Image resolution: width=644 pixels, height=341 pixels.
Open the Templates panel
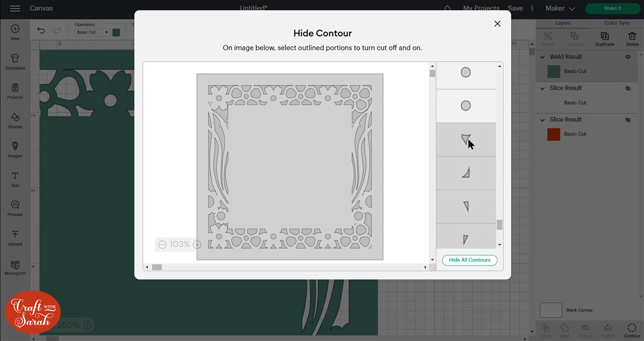click(x=15, y=62)
